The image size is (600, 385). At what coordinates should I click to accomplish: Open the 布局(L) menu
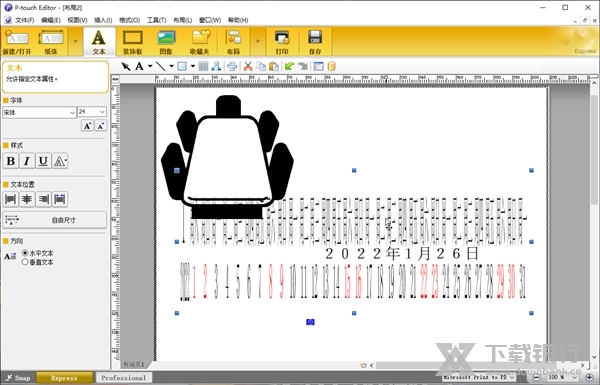182,20
